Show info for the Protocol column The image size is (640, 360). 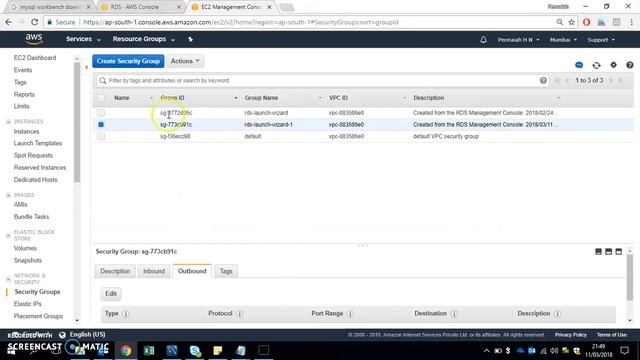coord(240,314)
